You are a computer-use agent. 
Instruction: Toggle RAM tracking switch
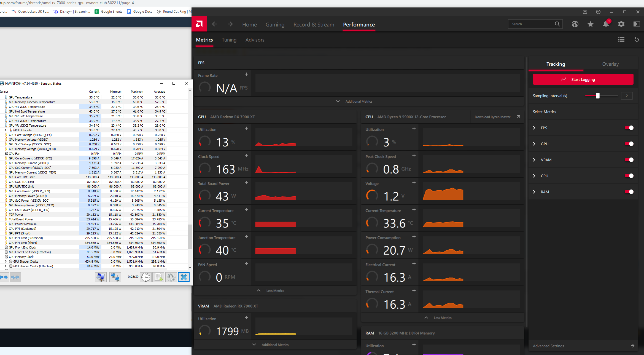(629, 192)
